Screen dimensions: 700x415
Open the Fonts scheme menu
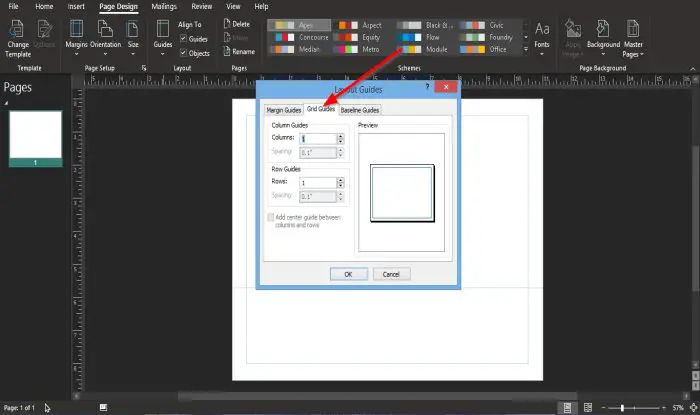tap(542, 39)
